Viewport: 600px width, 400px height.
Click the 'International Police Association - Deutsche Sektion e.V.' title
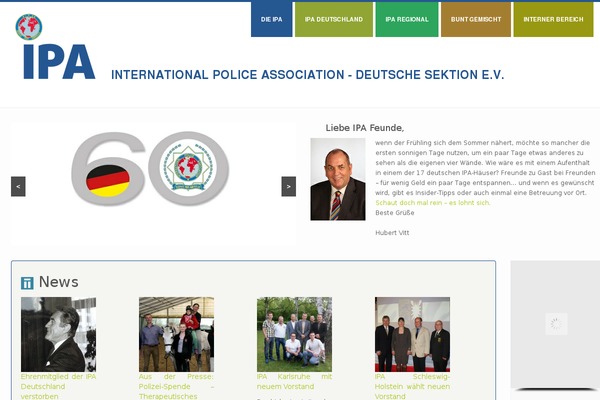[308, 75]
